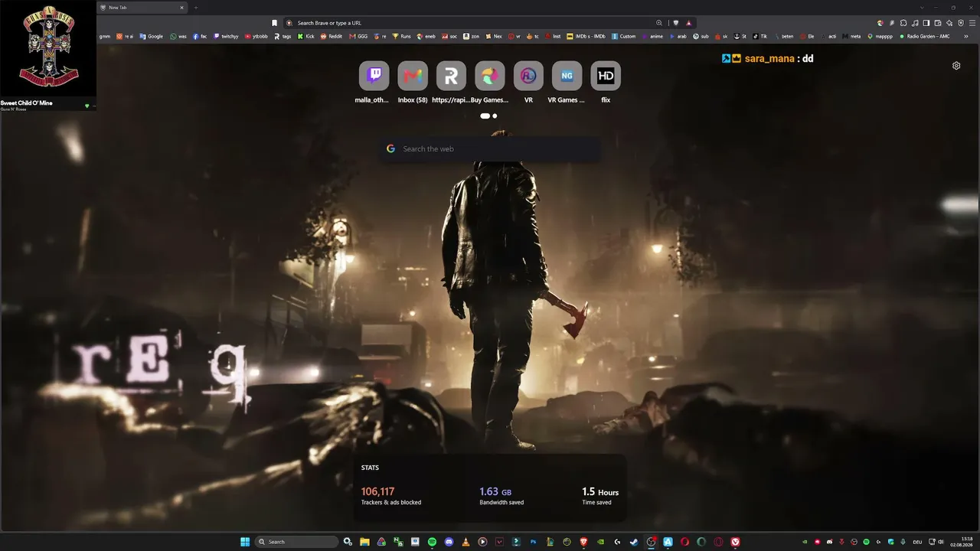This screenshot has width=980, height=551.
Task: Open the Windows Start menu
Action: click(x=245, y=542)
